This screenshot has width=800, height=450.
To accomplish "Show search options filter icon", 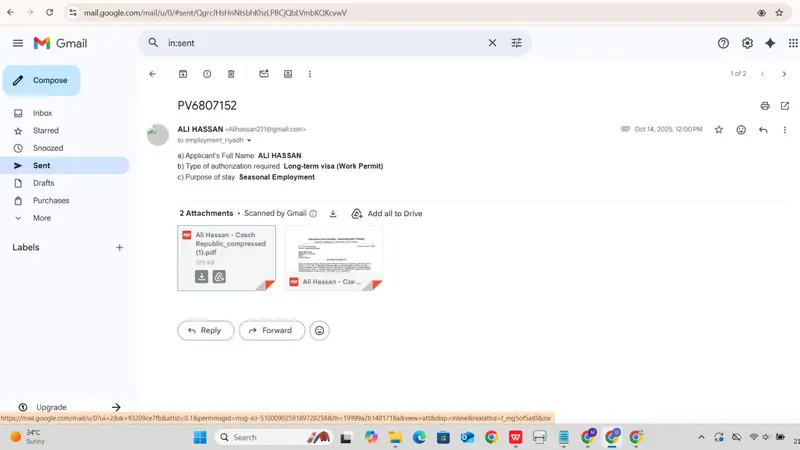I will click(x=516, y=43).
